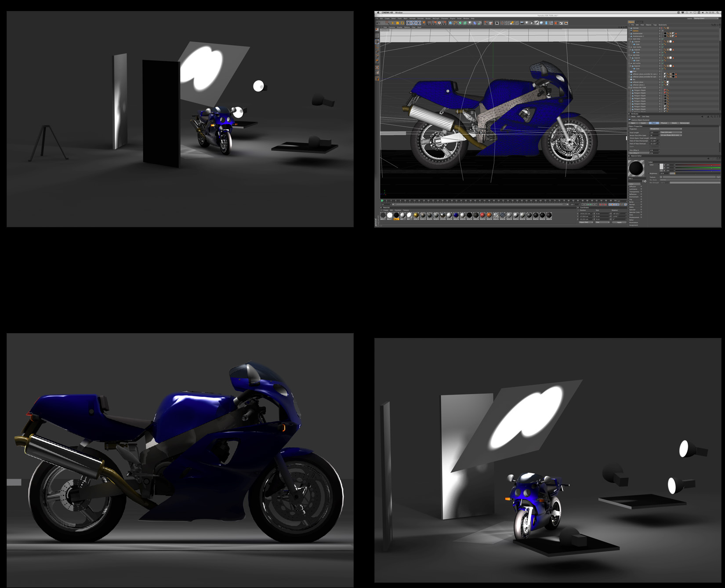Click the Undo arrow in Cinema 4D toolbar
Viewport: 725px width, 588px height.
(x=378, y=23)
